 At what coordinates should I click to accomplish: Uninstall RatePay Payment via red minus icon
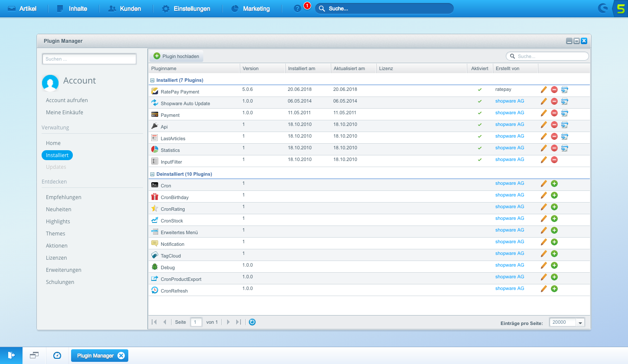pyautogui.click(x=554, y=90)
